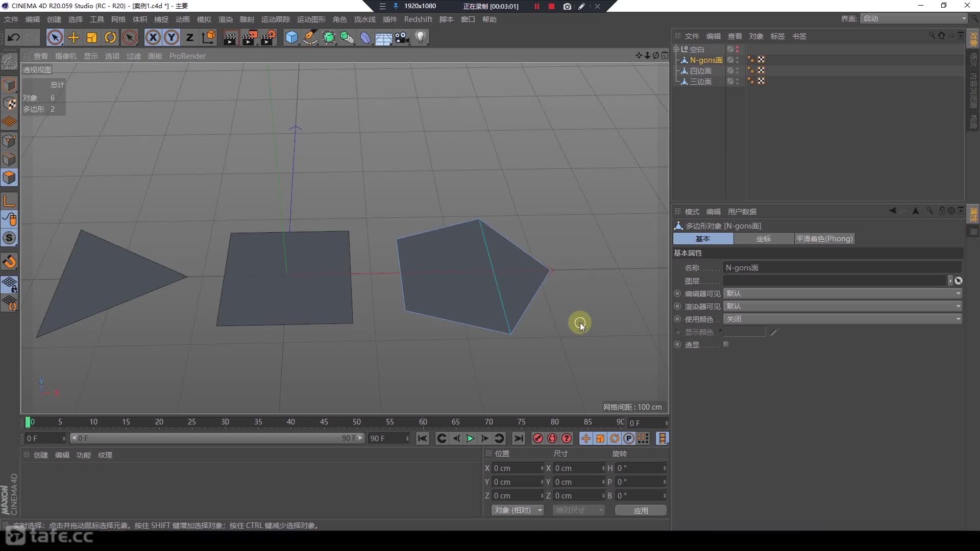Toggle Autokeying button
Image resolution: width=980 pixels, height=551 pixels.
click(x=552, y=438)
